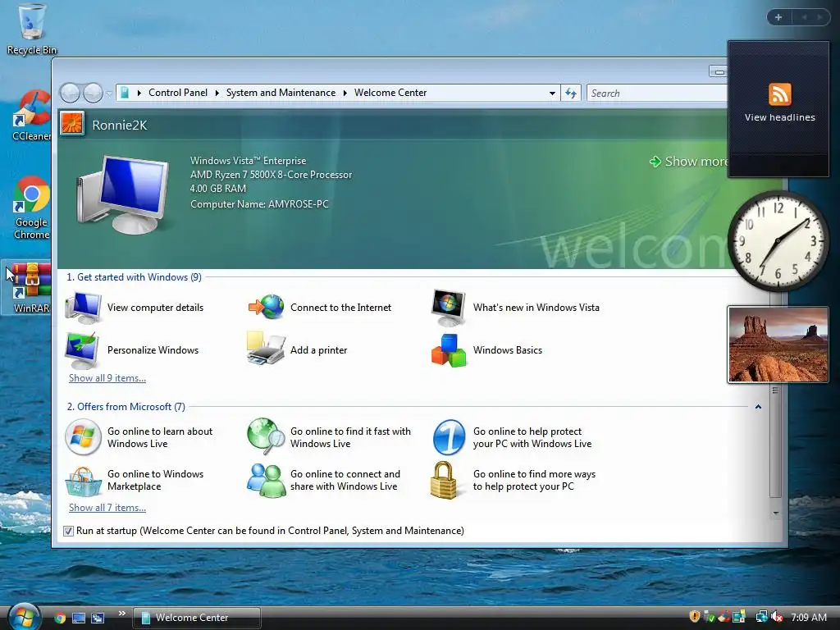Collapse the Offers from Microsoft section
Screen dimensions: 840x630
758,407
